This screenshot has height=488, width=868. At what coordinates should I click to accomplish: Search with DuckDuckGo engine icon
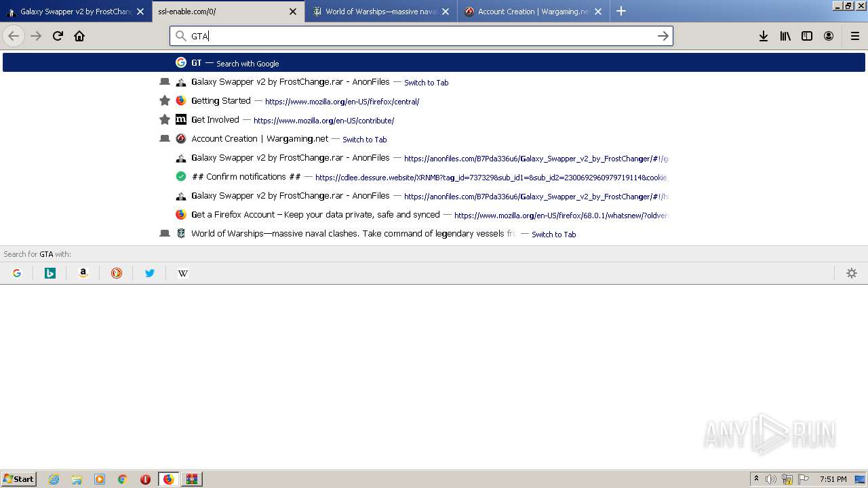pyautogui.click(x=117, y=273)
